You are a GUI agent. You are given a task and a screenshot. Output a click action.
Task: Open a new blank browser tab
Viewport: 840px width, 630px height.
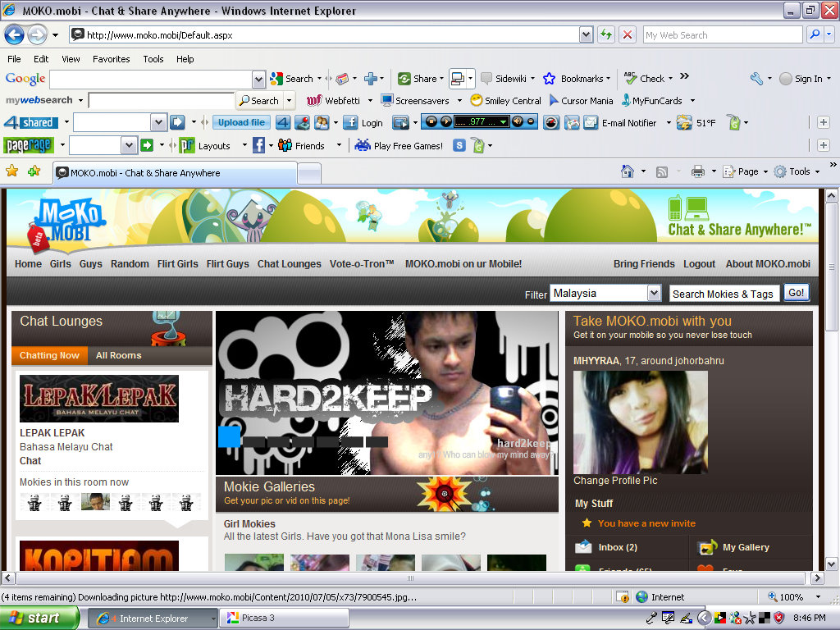coord(309,173)
